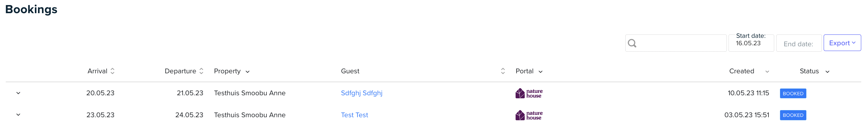Click the BOOKED badge for 03.05.23 booking

pos(793,115)
